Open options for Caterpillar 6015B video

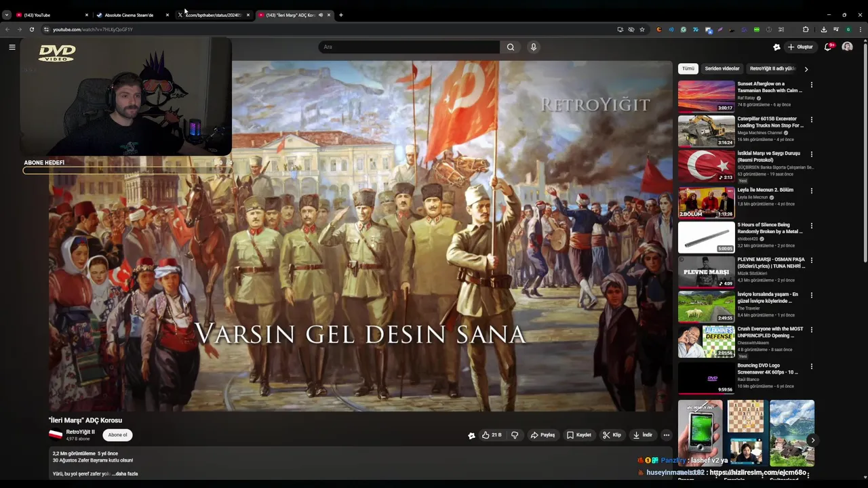click(811, 120)
